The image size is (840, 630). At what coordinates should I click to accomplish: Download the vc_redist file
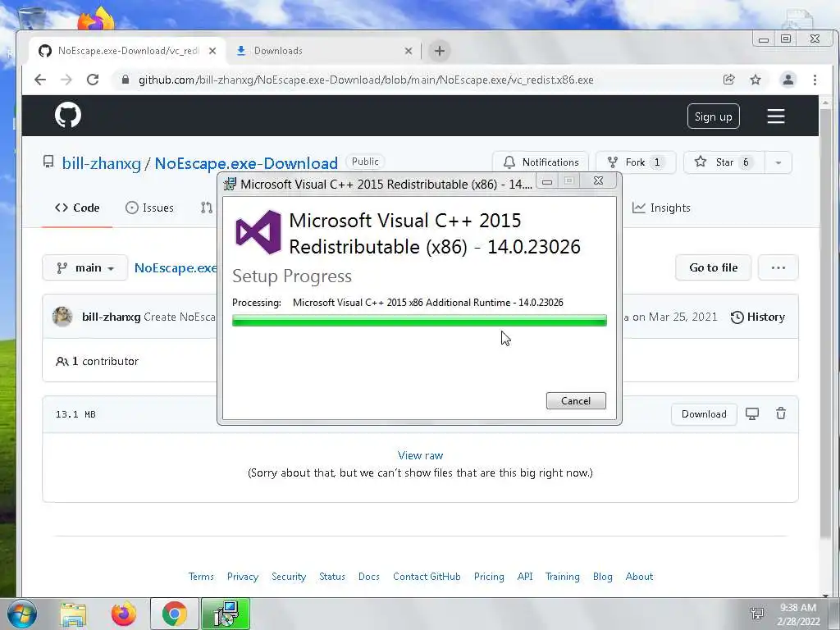(x=704, y=414)
